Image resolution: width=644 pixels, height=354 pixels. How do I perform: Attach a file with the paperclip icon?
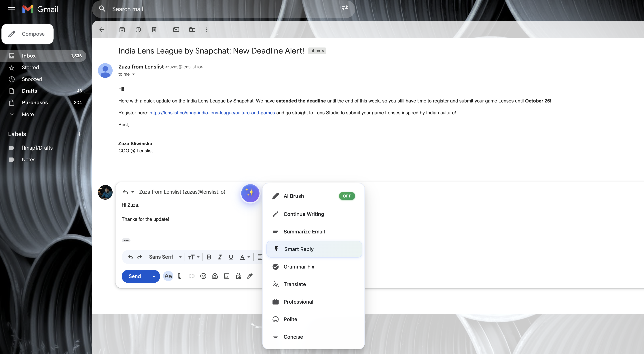[179, 276]
